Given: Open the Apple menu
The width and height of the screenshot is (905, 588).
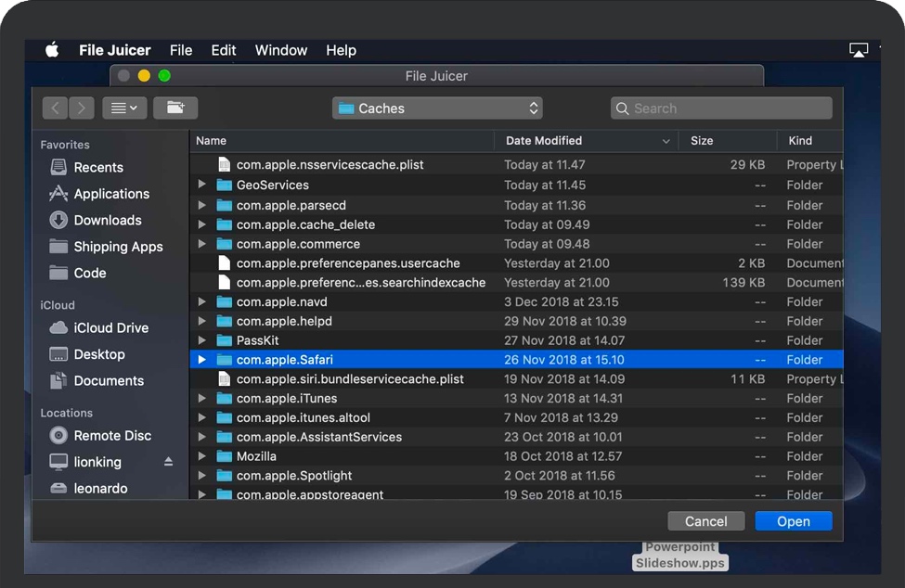Looking at the screenshot, I should 52,50.
